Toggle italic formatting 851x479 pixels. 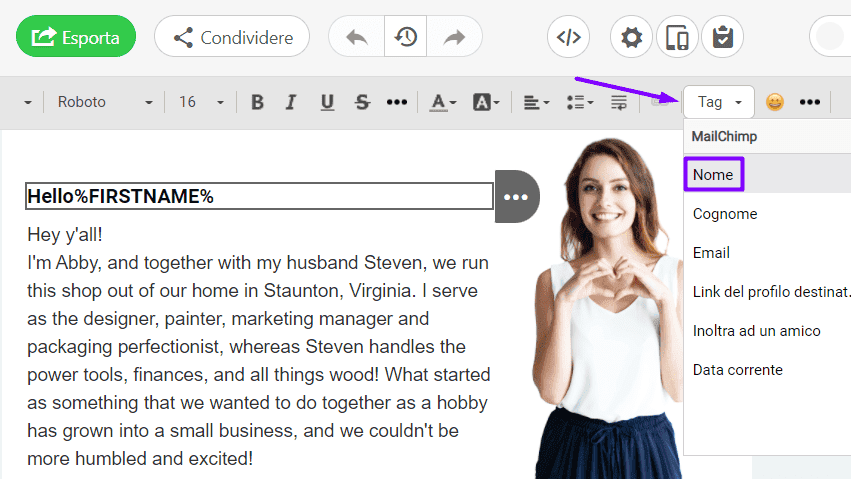click(x=291, y=102)
